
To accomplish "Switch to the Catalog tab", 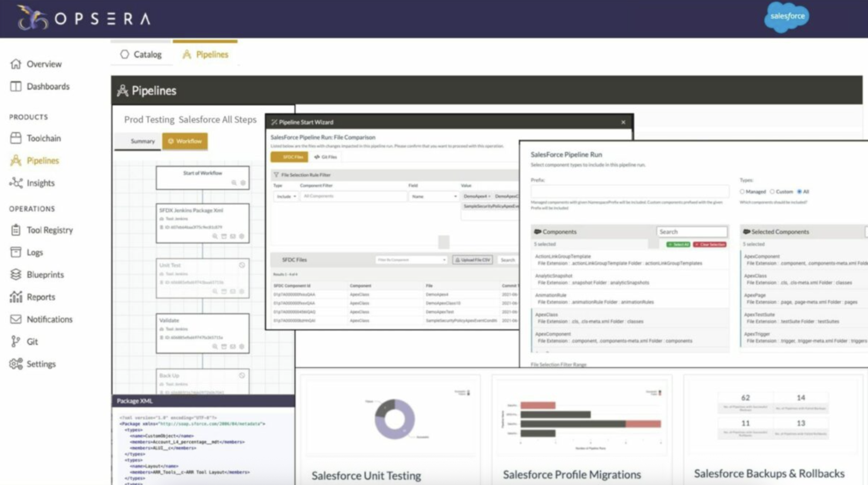I will (x=142, y=54).
